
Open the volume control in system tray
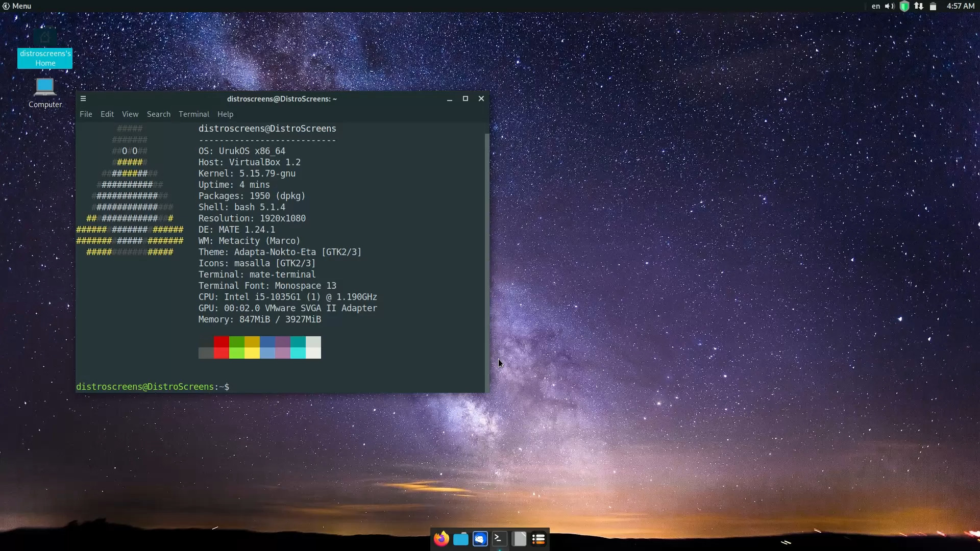coord(890,6)
